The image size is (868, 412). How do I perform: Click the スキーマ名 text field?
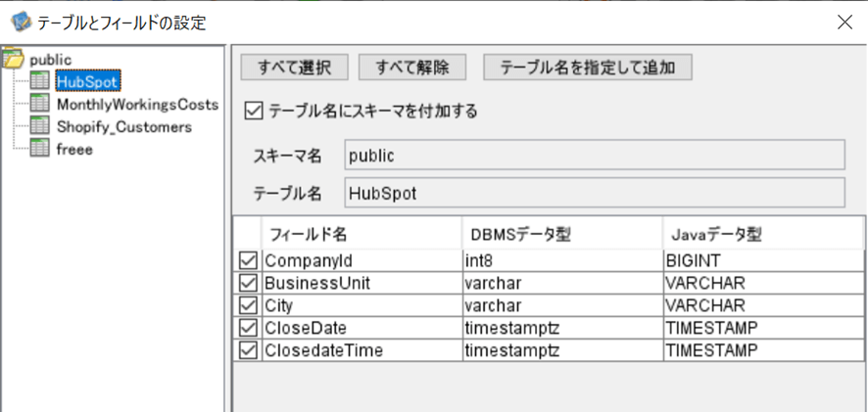[x=595, y=156]
